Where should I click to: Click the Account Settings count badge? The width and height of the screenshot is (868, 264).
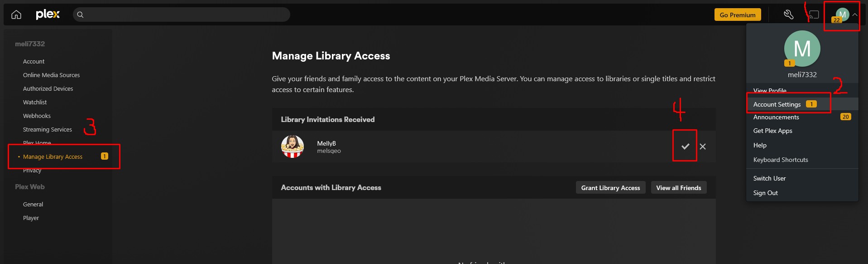point(811,104)
